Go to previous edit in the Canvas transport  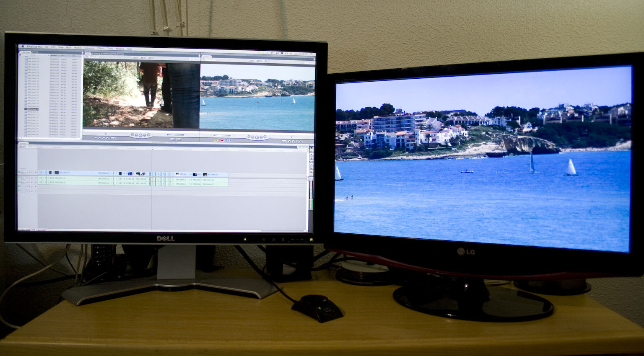click(249, 137)
